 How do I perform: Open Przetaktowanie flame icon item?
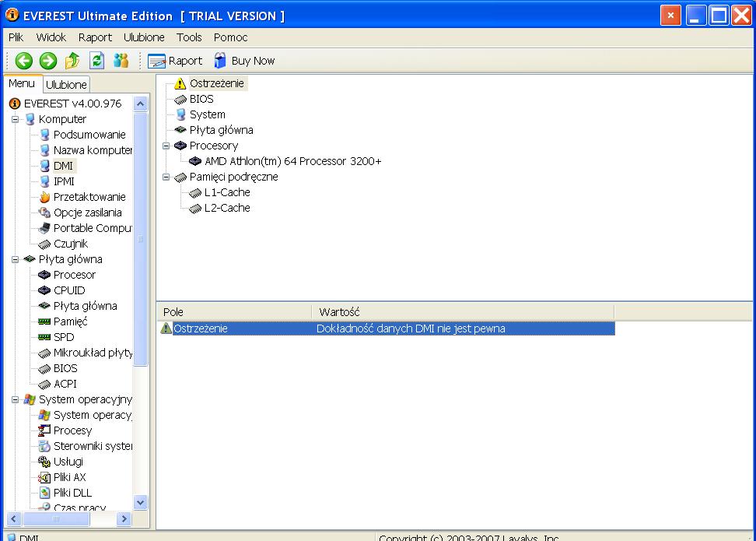(44, 197)
